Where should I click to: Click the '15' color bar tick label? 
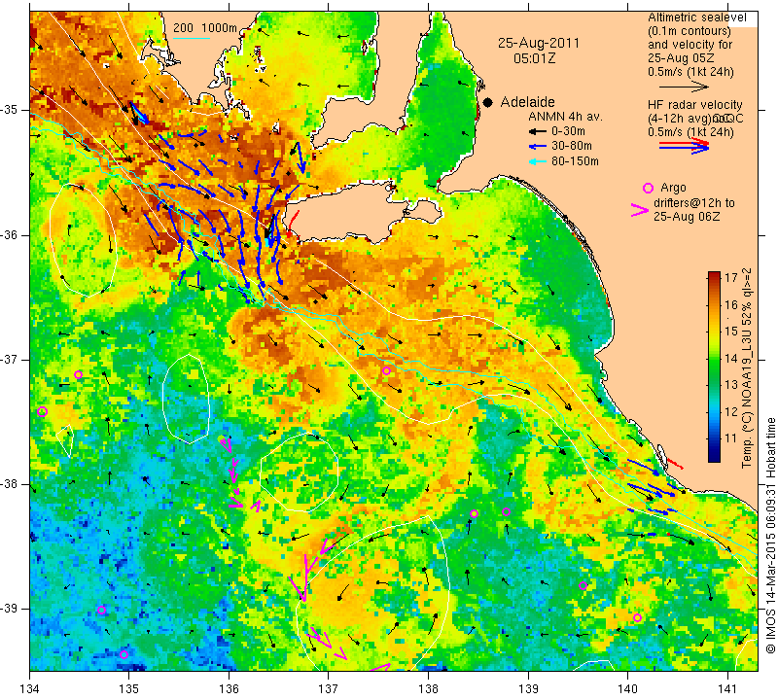click(731, 332)
